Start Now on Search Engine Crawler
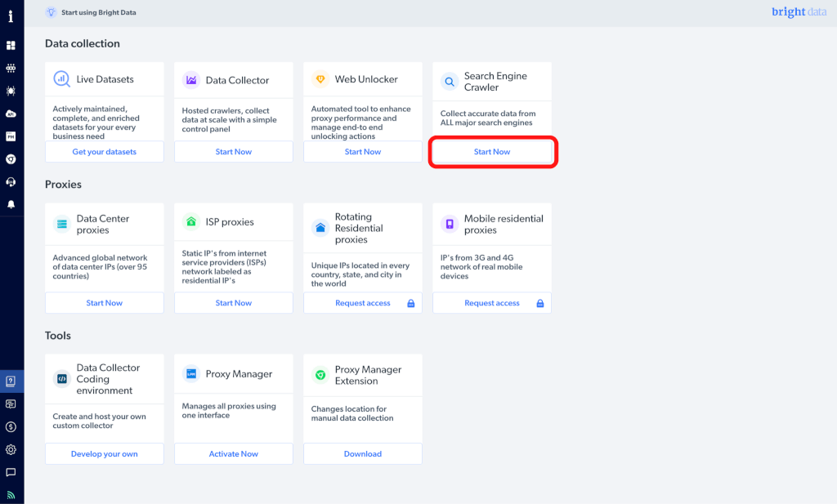 pyautogui.click(x=492, y=152)
